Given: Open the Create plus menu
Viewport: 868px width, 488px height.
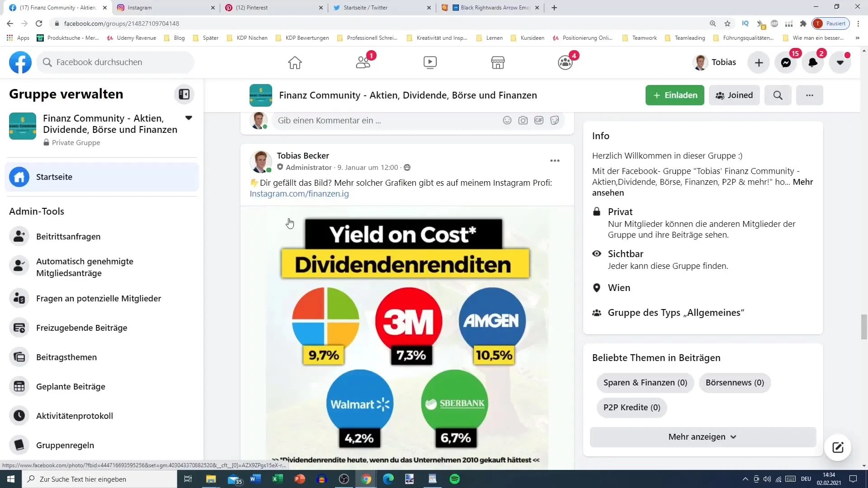Looking at the screenshot, I should 759,62.
